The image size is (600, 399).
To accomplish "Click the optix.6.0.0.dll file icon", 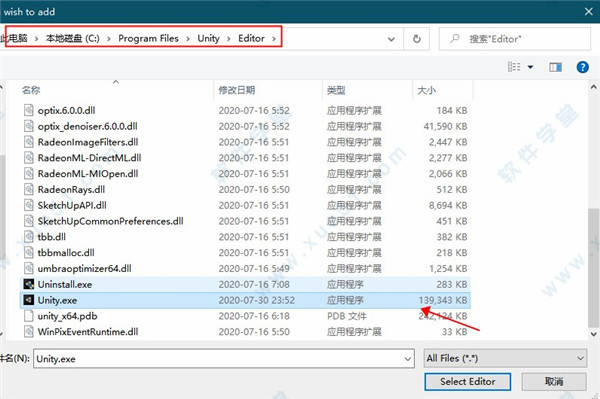I will [x=29, y=110].
